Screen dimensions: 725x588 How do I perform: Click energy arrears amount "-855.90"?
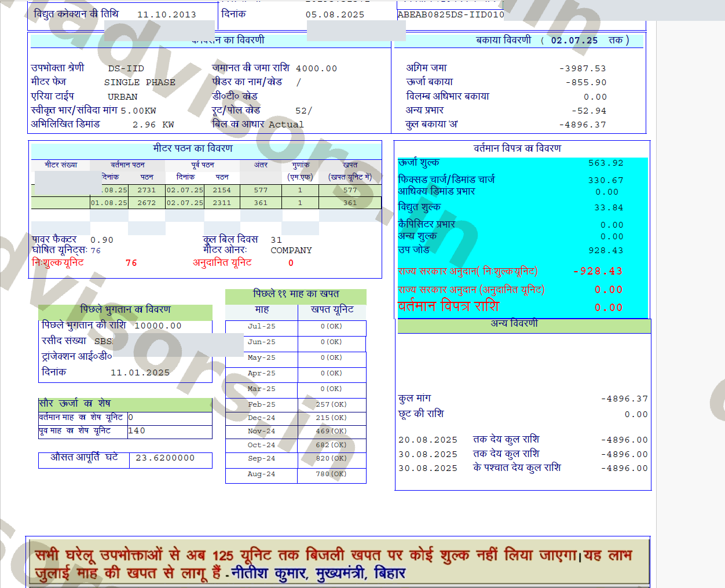pyautogui.click(x=586, y=82)
